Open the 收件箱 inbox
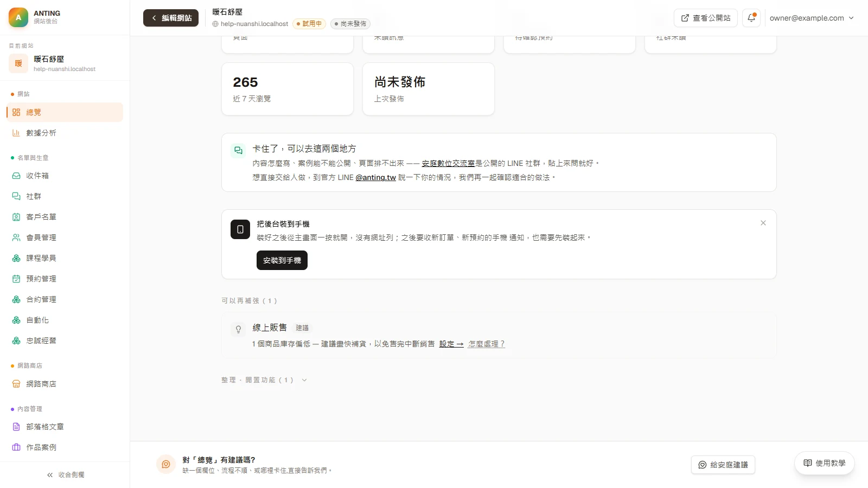Viewport: 868px width, 488px height. [x=65, y=176]
